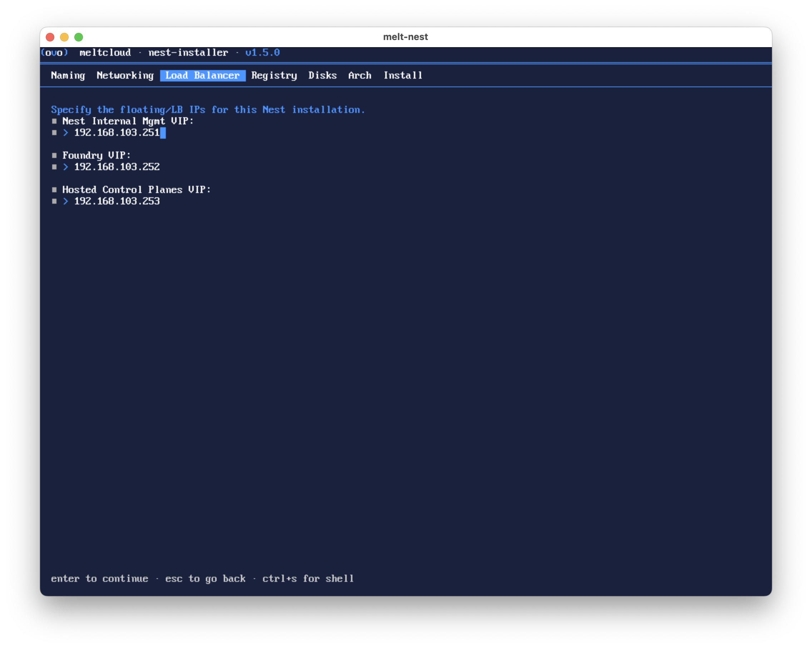Select the Load Balancer tab
Screen dimensions: 812x649
pyautogui.click(x=203, y=75)
